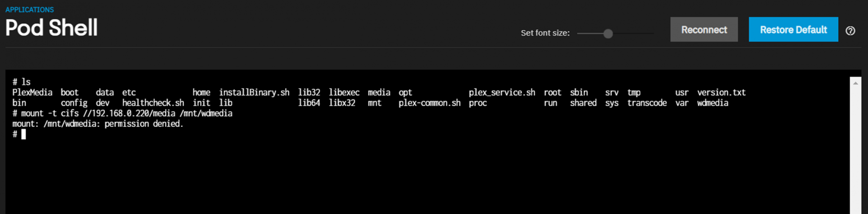The height and width of the screenshot is (214, 868).
Task: Click version.txt in the directory listing
Action: (x=722, y=93)
